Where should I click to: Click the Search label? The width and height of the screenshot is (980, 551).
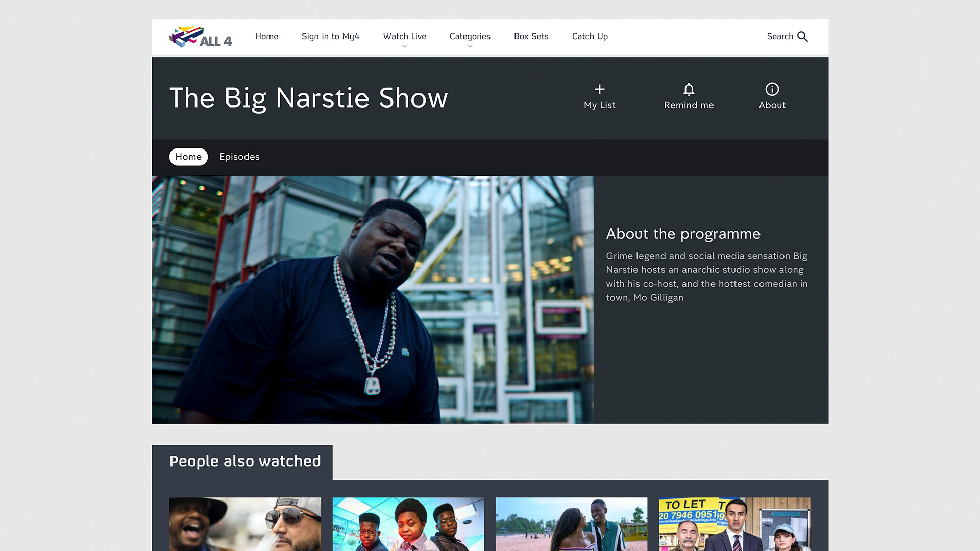pyautogui.click(x=780, y=36)
